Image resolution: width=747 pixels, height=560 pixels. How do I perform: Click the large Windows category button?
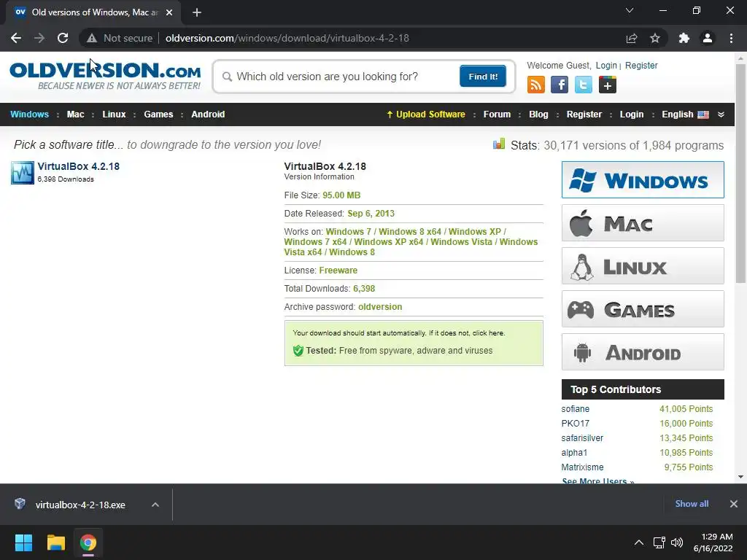point(643,179)
